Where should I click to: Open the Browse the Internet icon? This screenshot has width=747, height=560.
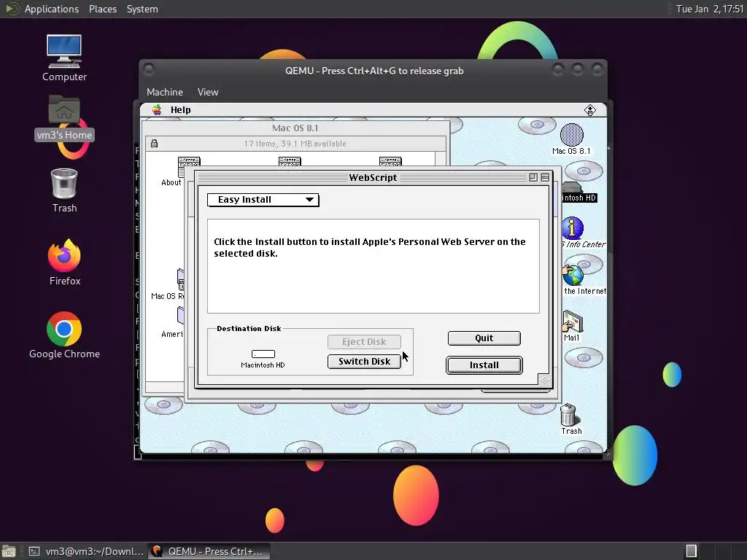coord(573,275)
